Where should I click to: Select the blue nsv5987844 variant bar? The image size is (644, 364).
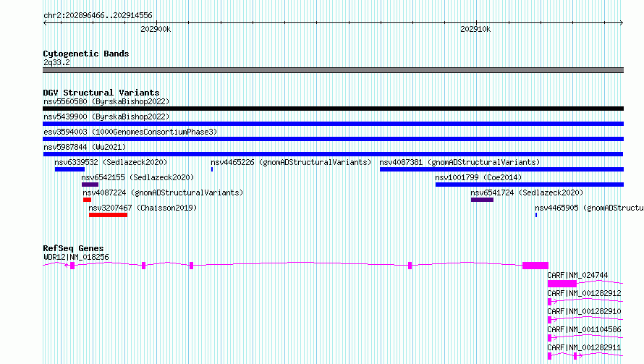coord(333,154)
